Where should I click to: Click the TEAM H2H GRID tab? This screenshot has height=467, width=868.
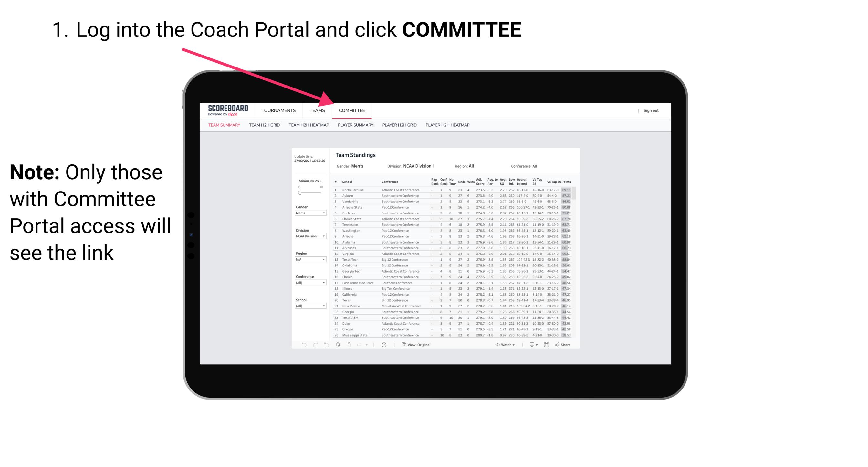[x=264, y=125]
